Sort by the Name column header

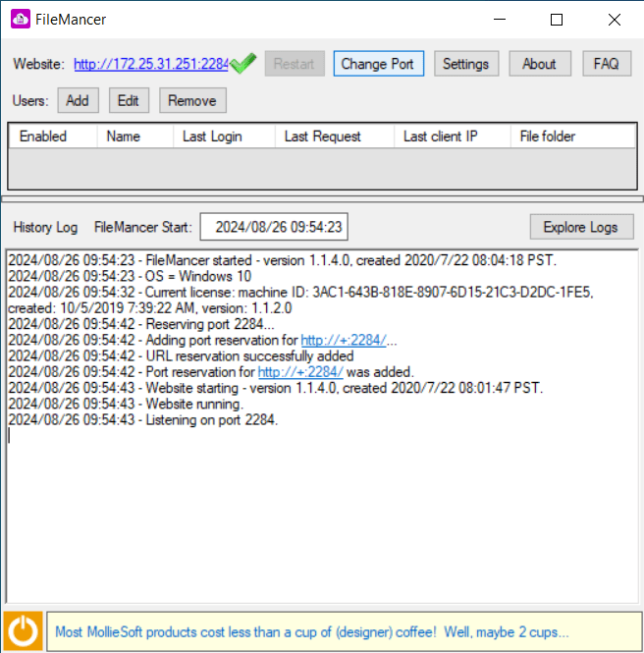(x=134, y=136)
